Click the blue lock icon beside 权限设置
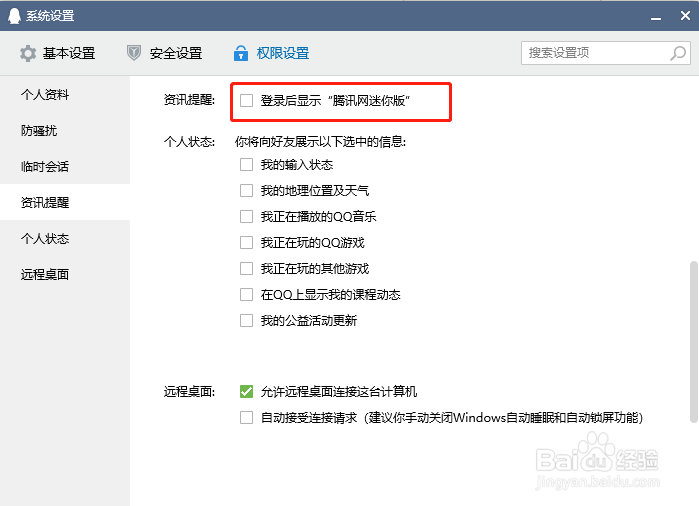The width and height of the screenshot is (699, 506). [241, 53]
